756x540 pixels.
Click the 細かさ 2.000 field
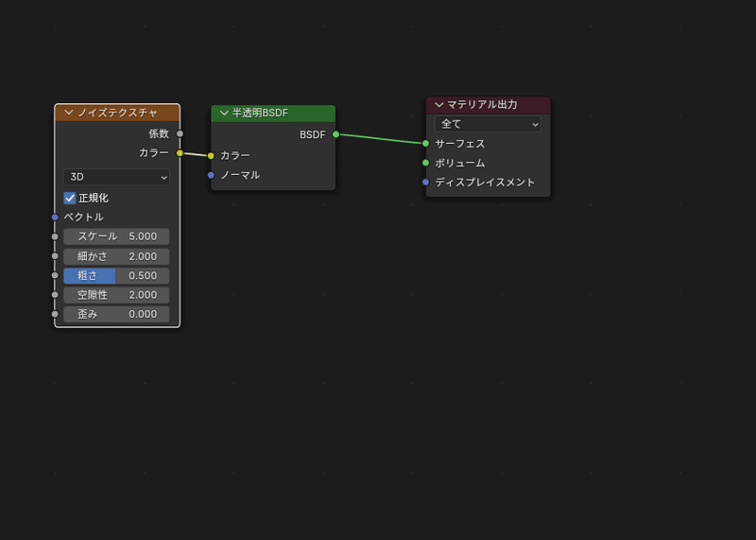pos(116,256)
